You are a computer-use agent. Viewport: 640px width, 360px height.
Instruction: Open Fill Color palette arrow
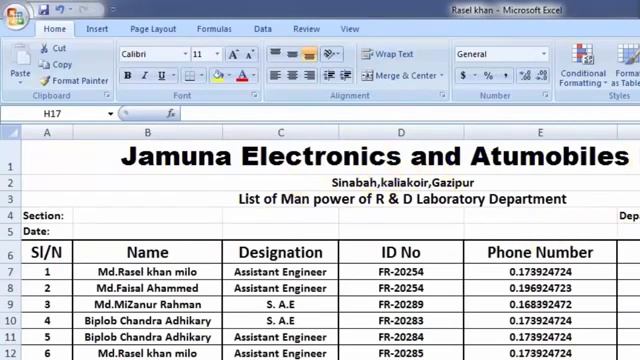(x=229, y=76)
